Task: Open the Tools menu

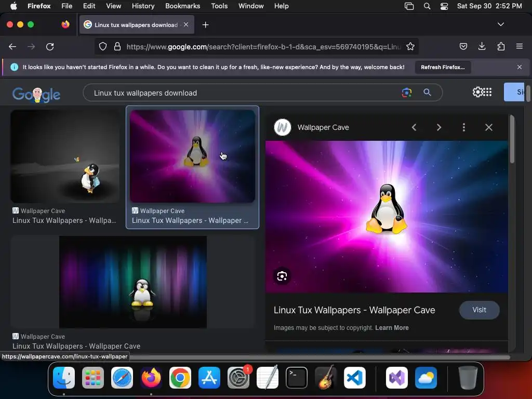Action: (x=219, y=6)
